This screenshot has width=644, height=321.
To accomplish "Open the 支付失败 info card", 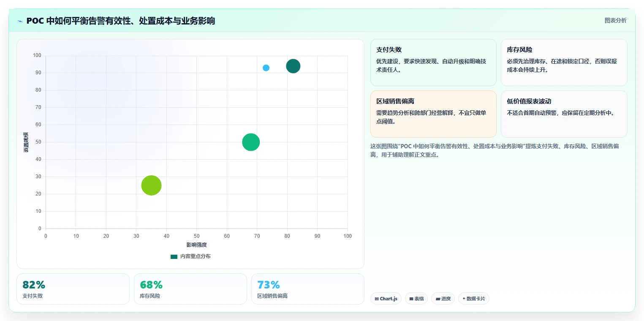I will point(433,63).
